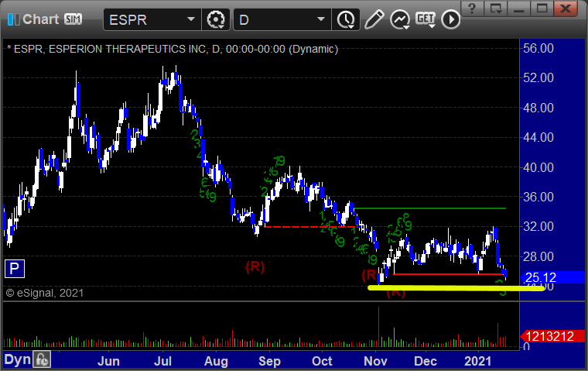Image resolution: width=588 pixels, height=371 pixels.
Task: Click the solid red line near 26
Action: [449, 274]
